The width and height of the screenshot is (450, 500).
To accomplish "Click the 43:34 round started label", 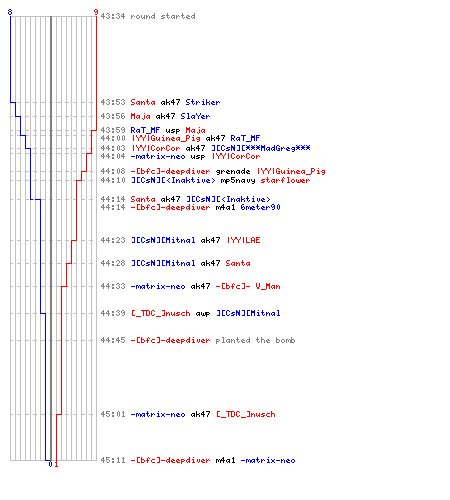I will (148, 16).
